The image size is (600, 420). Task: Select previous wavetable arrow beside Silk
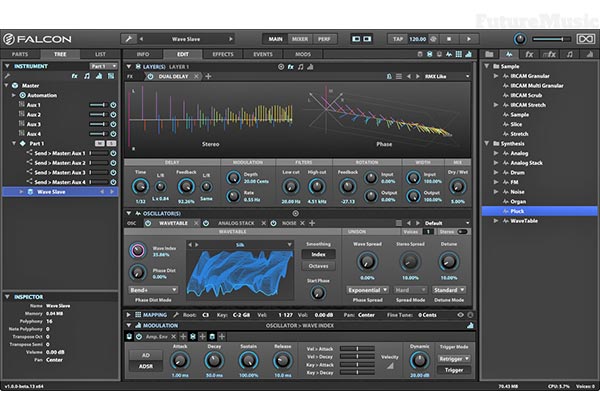coord(190,244)
